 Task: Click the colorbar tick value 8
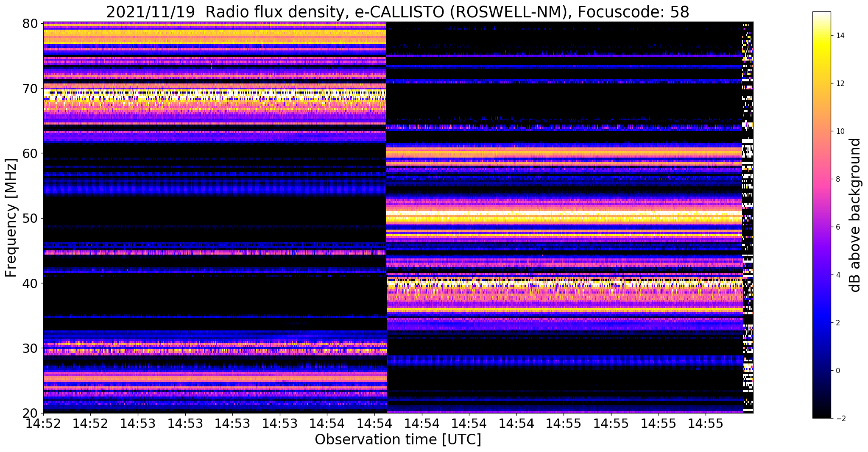(837, 179)
